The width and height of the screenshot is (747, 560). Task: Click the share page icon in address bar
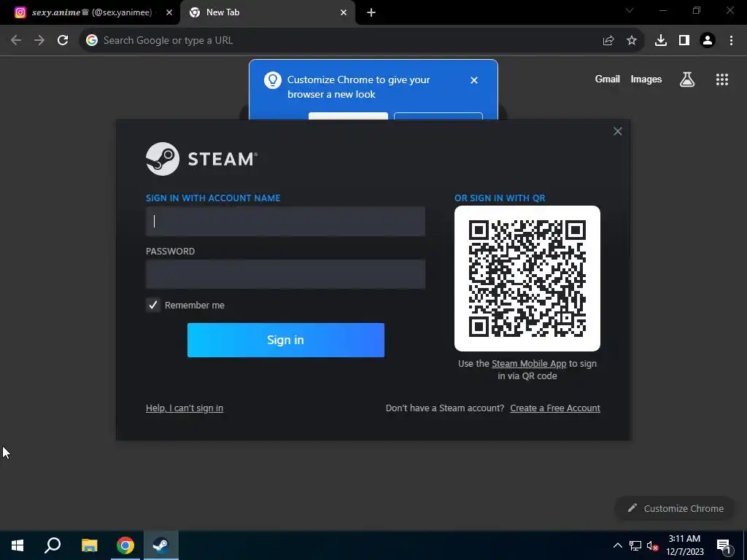point(608,41)
